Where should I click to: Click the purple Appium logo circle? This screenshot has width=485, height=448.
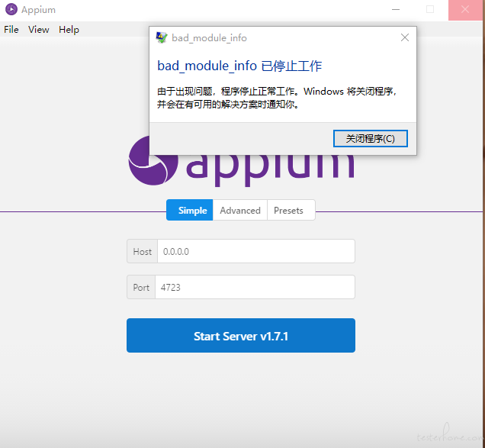[153, 161]
